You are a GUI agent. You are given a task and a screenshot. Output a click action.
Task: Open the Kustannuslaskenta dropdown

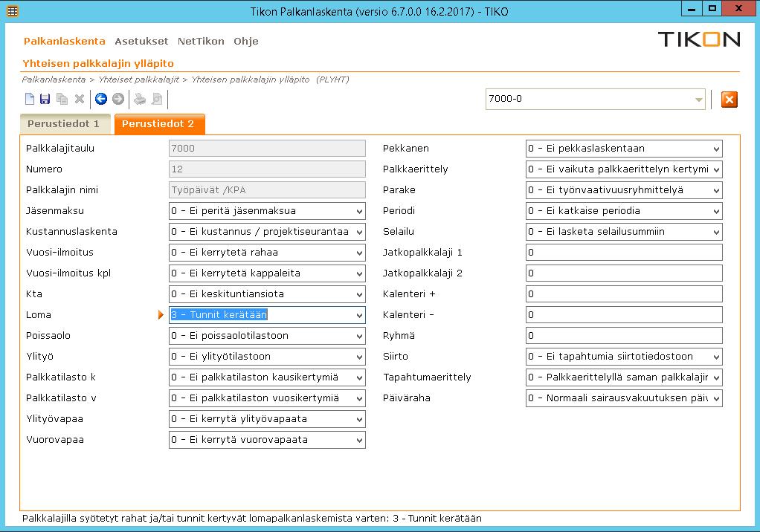[359, 232]
